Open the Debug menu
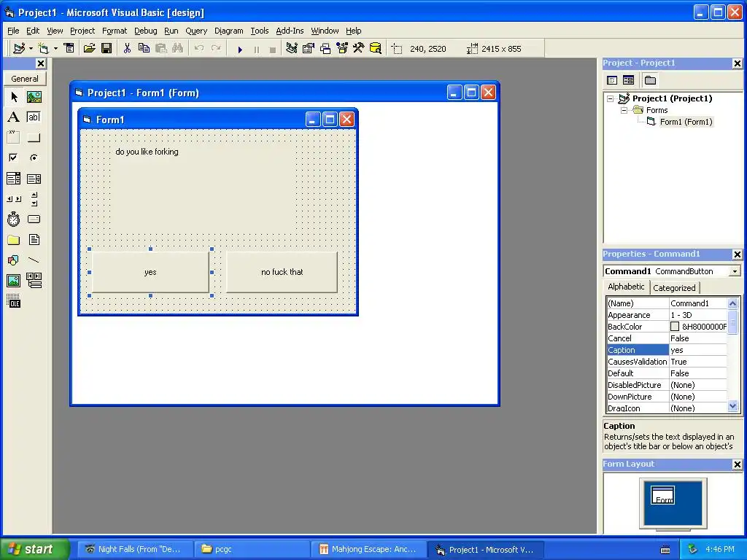The width and height of the screenshot is (747, 560). (x=146, y=31)
